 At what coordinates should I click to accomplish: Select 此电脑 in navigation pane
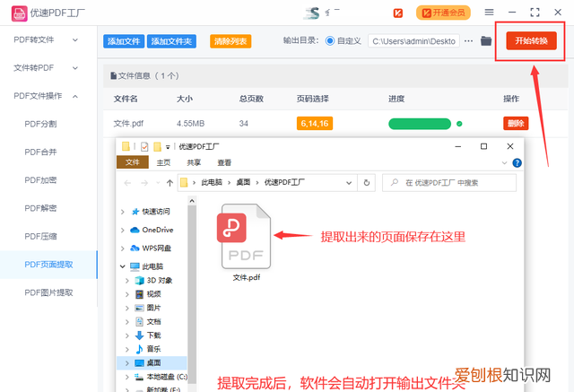[x=152, y=266]
